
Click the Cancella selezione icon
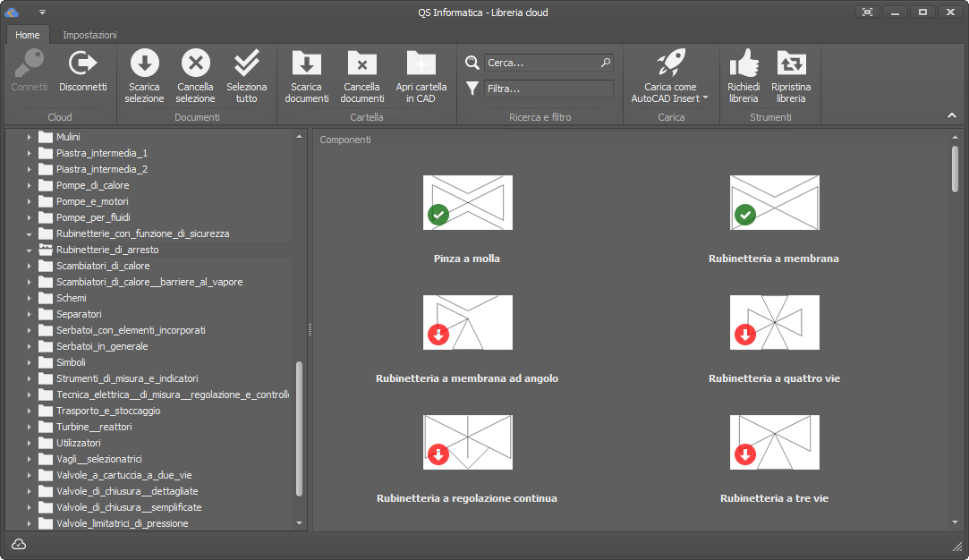click(195, 64)
